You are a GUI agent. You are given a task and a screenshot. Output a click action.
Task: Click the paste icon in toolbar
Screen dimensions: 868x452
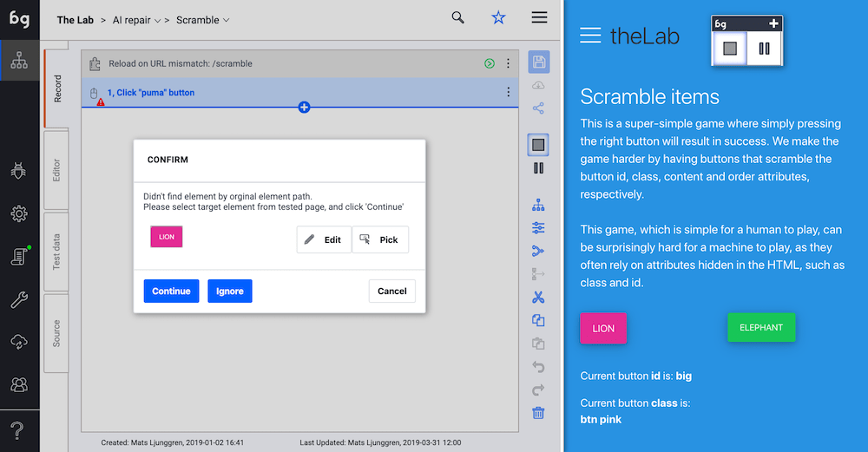pyautogui.click(x=538, y=344)
